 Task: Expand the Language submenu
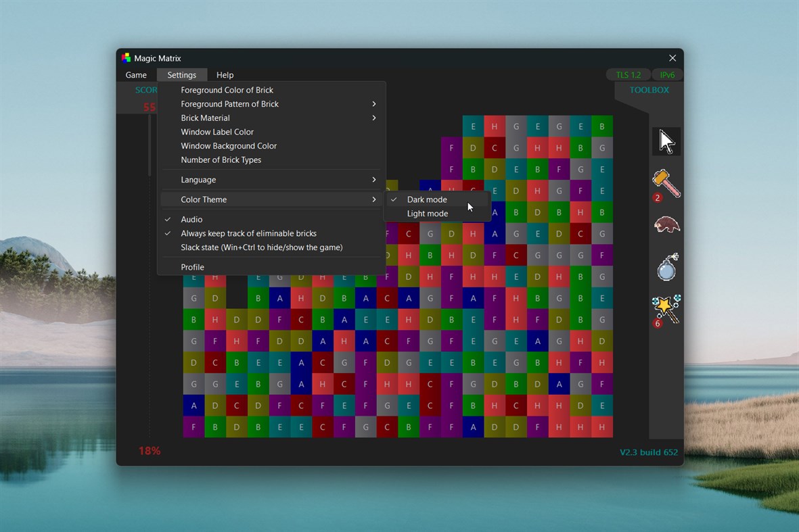tap(198, 180)
